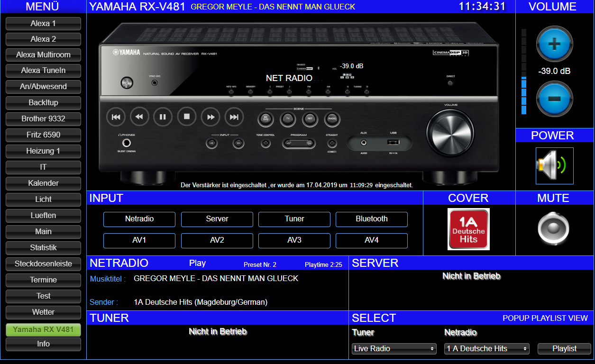Open the Brother 9332 page
Viewport: 595px width, 364px height.
point(43,119)
